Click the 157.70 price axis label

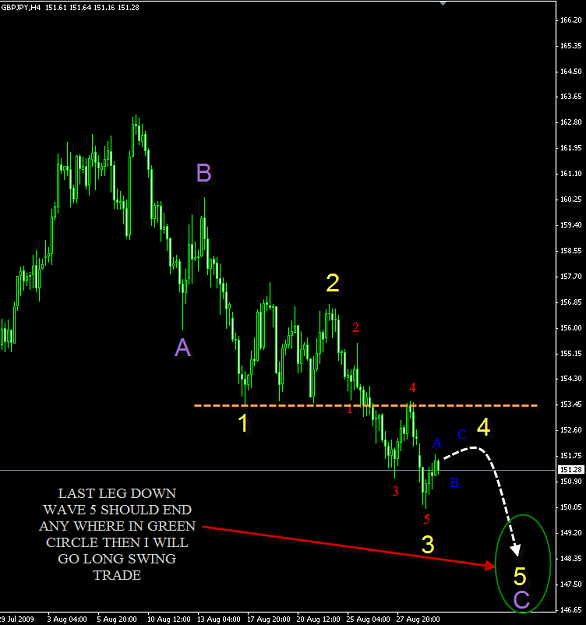(x=571, y=276)
